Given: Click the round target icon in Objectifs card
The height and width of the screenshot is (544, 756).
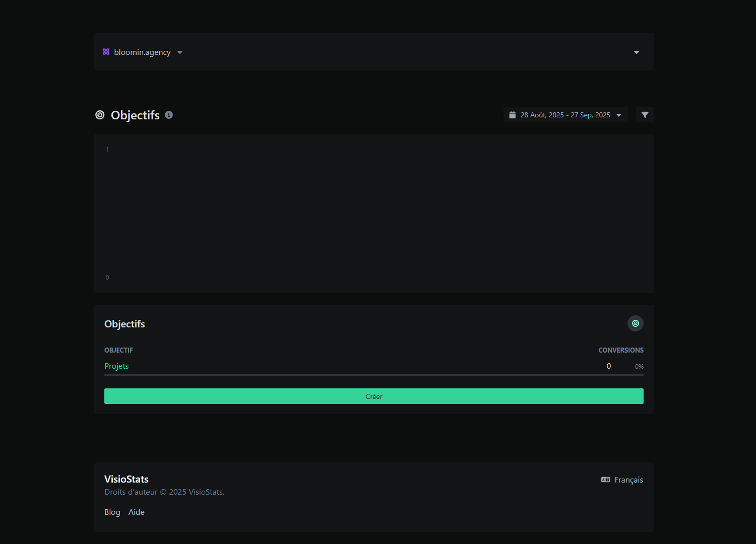Looking at the screenshot, I should tap(635, 323).
